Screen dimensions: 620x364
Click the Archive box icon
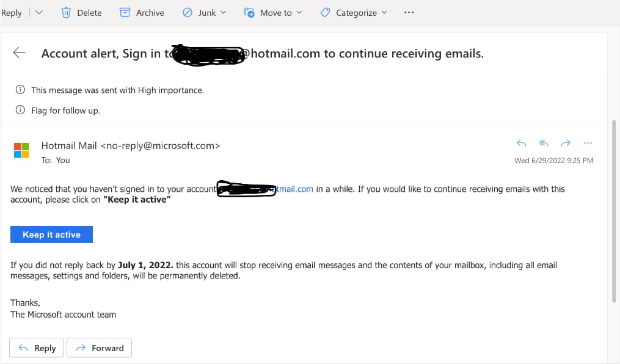[125, 13]
